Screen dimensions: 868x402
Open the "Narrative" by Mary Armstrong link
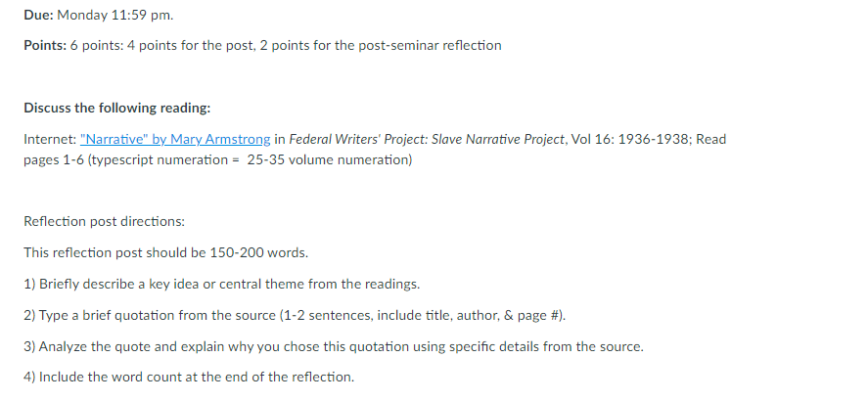click(x=175, y=139)
